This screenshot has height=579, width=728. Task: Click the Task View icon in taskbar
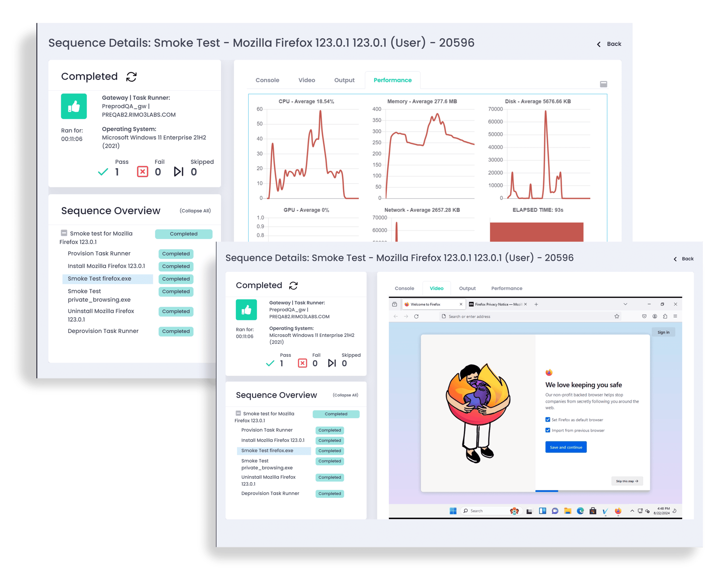[x=529, y=511]
